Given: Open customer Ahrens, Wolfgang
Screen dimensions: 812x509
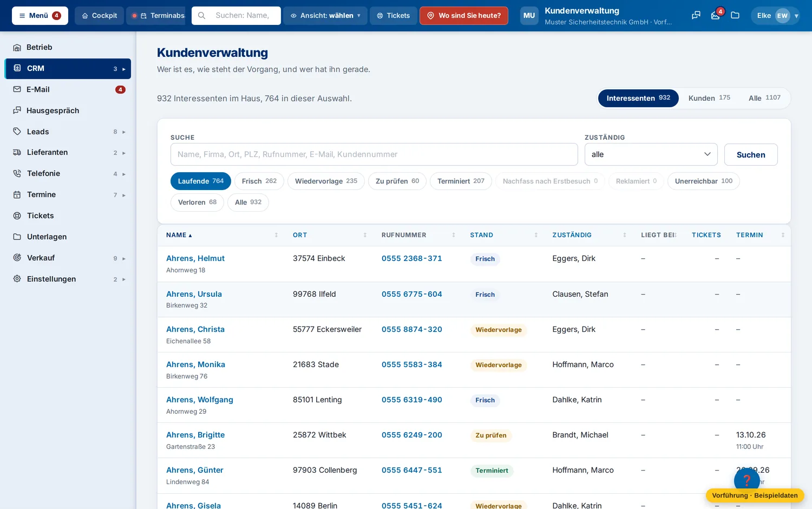Looking at the screenshot, I should pyautogui.click(x=200, y=400).
